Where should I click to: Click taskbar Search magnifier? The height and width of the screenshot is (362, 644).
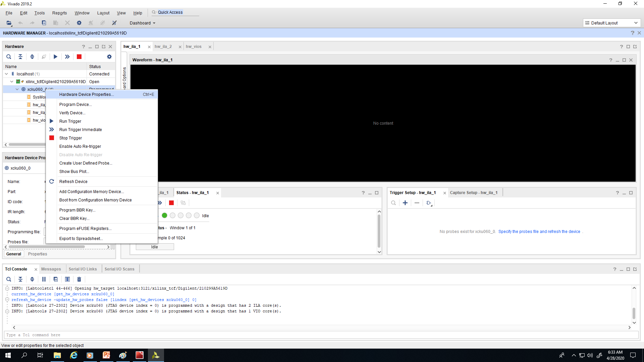point(24,355)
